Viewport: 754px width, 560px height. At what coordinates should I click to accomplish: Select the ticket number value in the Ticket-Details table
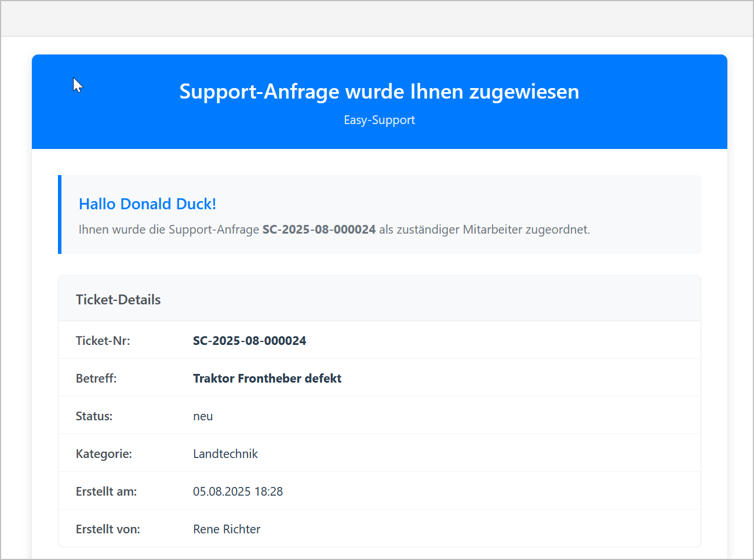(249, 341)
